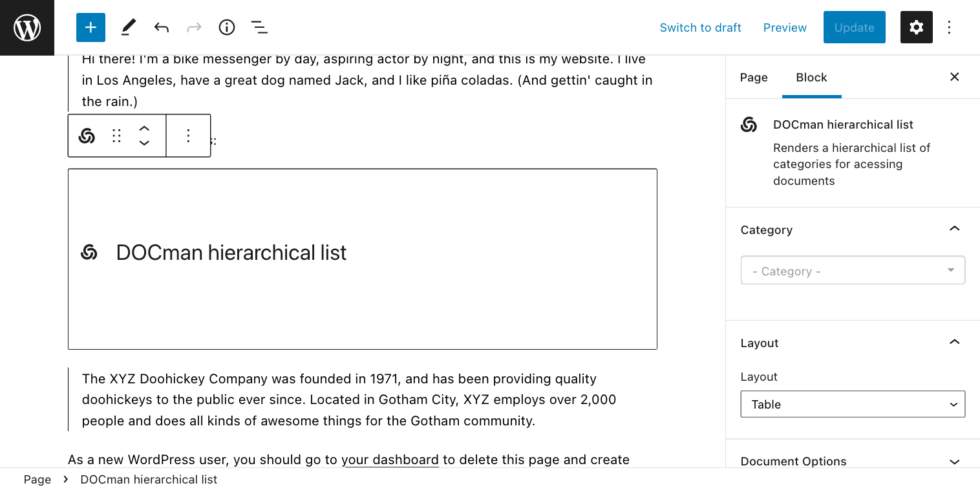The width and height of the screenshot is (980, 490).
Task: Open block toolbar more options menu
Action: pyautogui.click(x=188, y=136)
